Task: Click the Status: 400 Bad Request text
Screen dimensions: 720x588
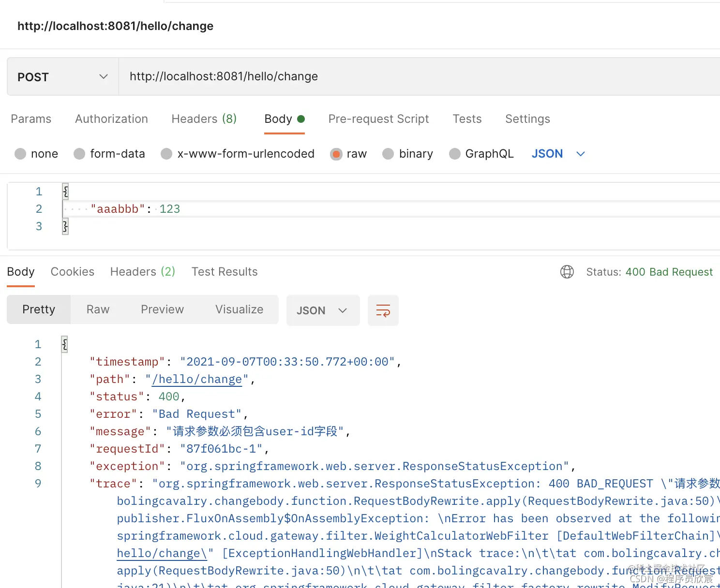Action: coord(649,272)
